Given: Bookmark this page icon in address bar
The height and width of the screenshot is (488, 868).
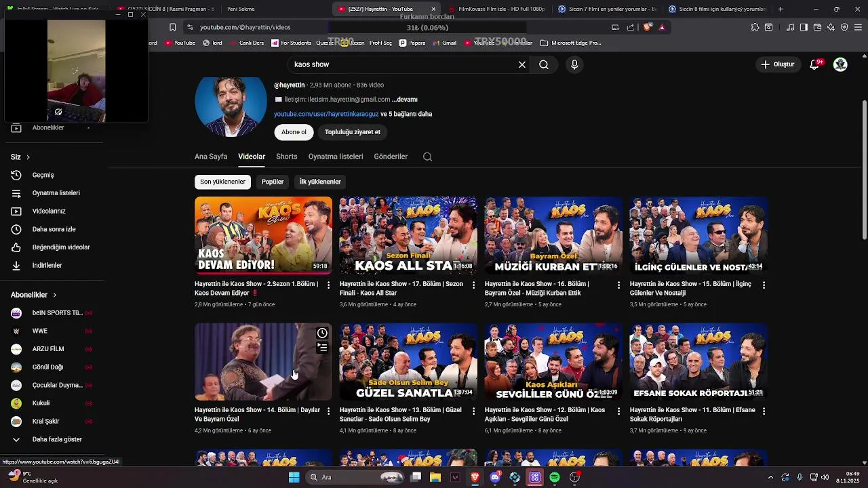Looking at the screenshot, I should click(172, 27).
